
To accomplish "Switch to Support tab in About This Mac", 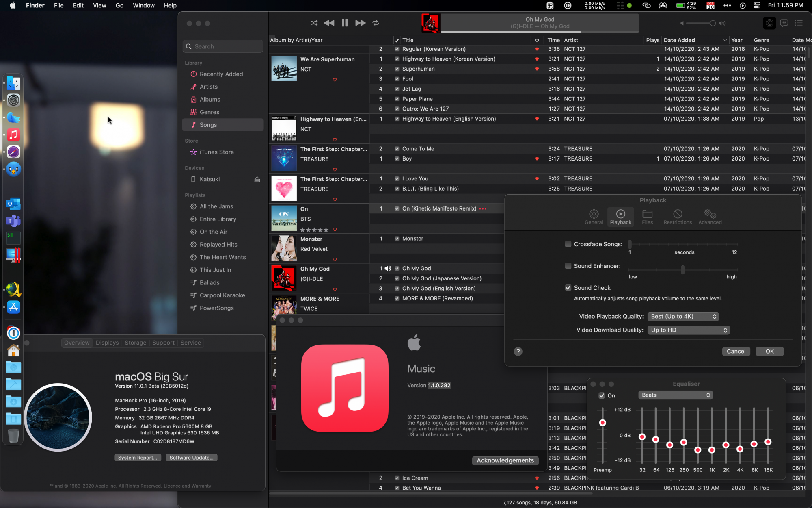I will (x=163, y=343).
